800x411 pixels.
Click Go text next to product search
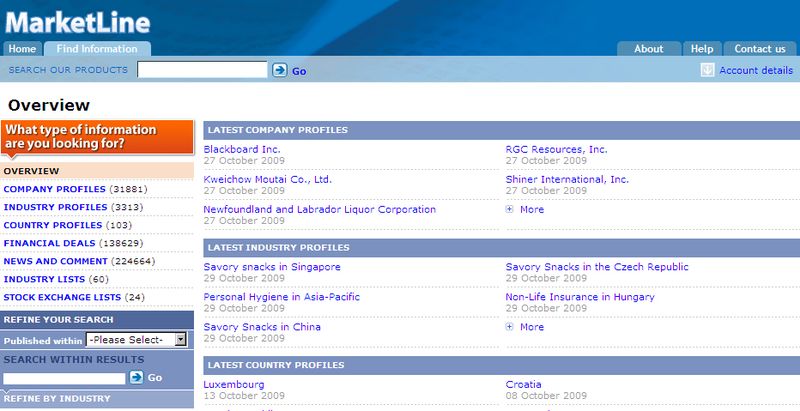[299, 71]
